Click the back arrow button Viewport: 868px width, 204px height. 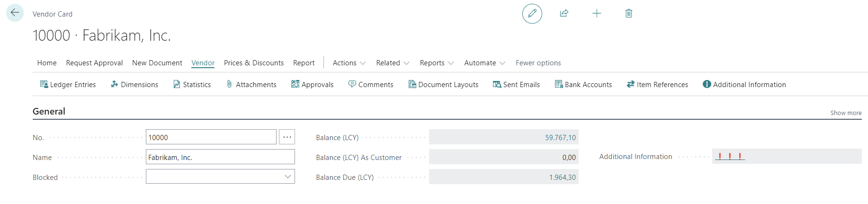tap(15, 13)
